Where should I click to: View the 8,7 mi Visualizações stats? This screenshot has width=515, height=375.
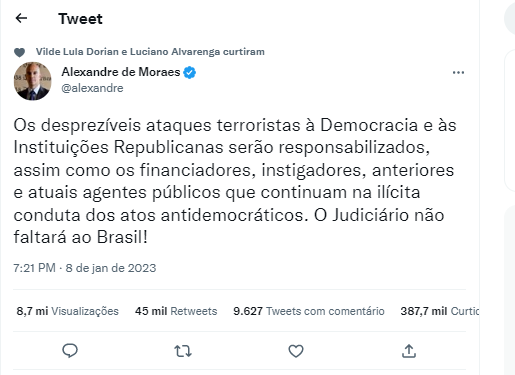pos(68,311)
